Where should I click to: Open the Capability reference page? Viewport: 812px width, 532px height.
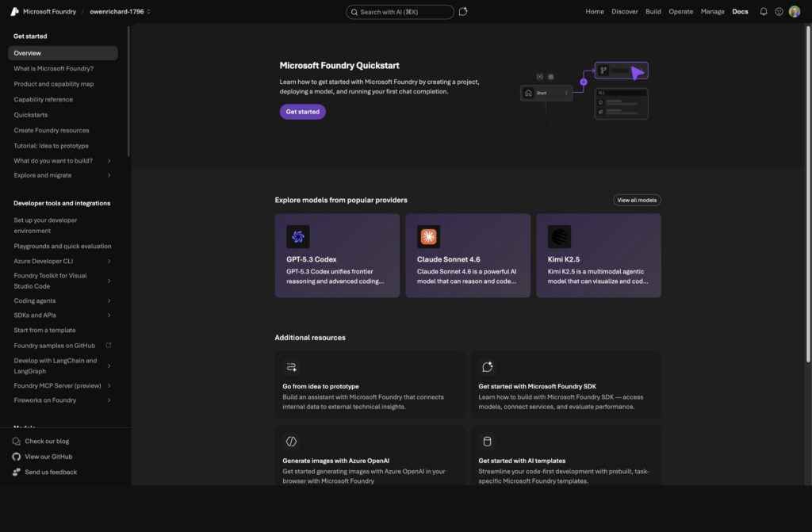43,99
